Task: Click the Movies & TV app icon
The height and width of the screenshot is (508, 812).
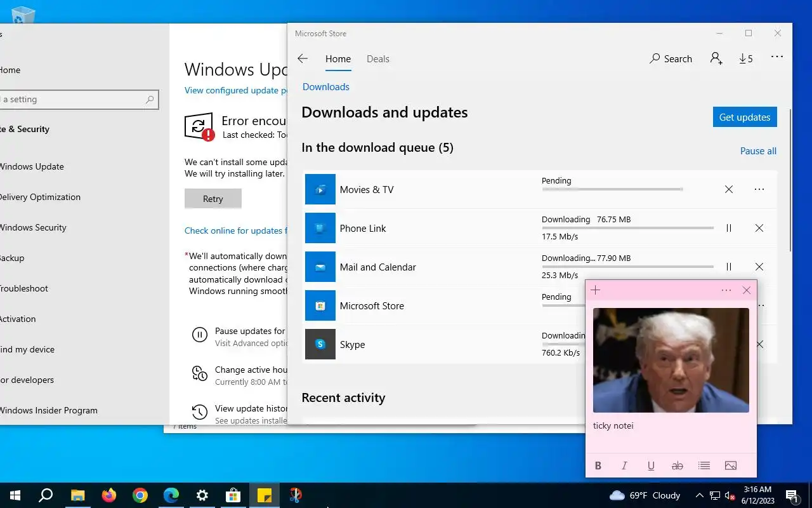Action: [x=320, y=189]
